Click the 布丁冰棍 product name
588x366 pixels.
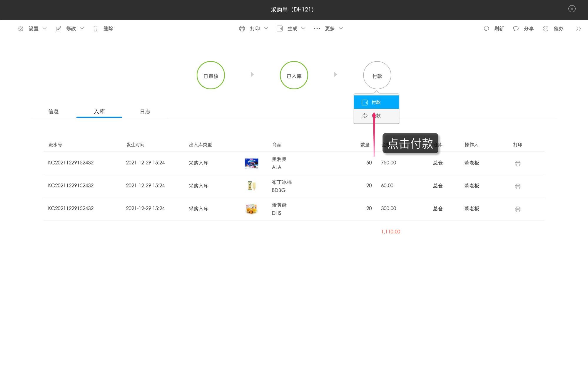282,182
